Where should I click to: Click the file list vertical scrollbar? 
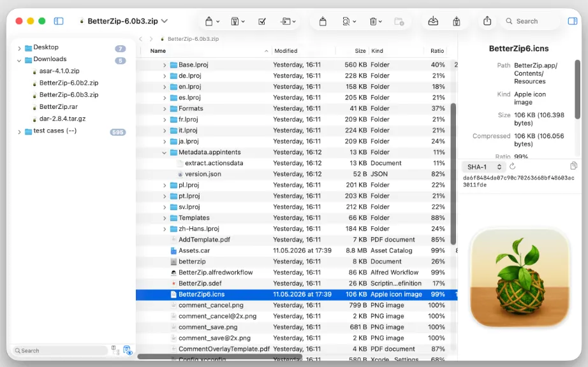[453, 174]
